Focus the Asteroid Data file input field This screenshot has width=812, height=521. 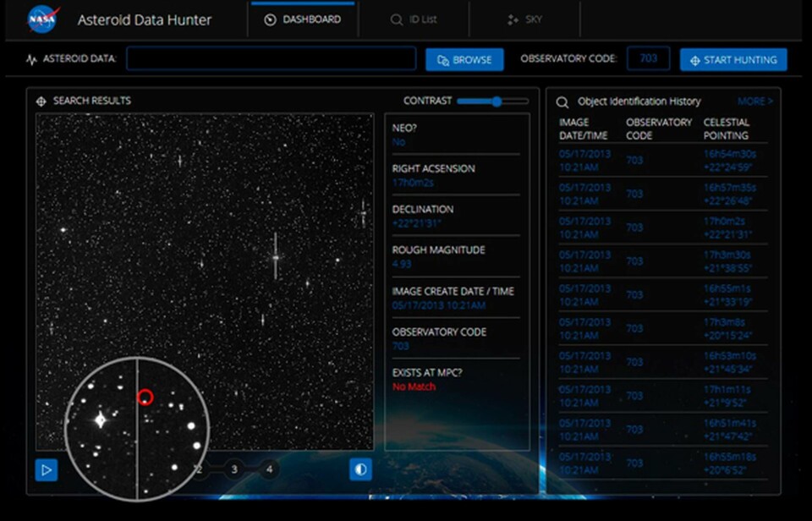click(x=272, y=58)
